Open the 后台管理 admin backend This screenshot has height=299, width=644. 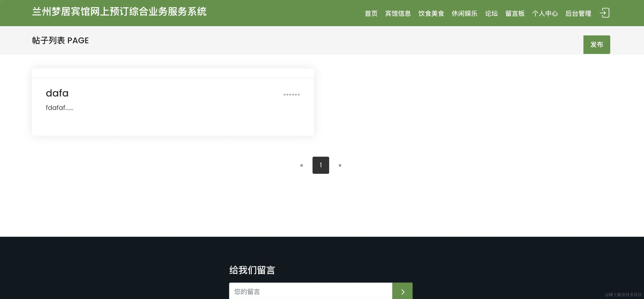[578, 13]
